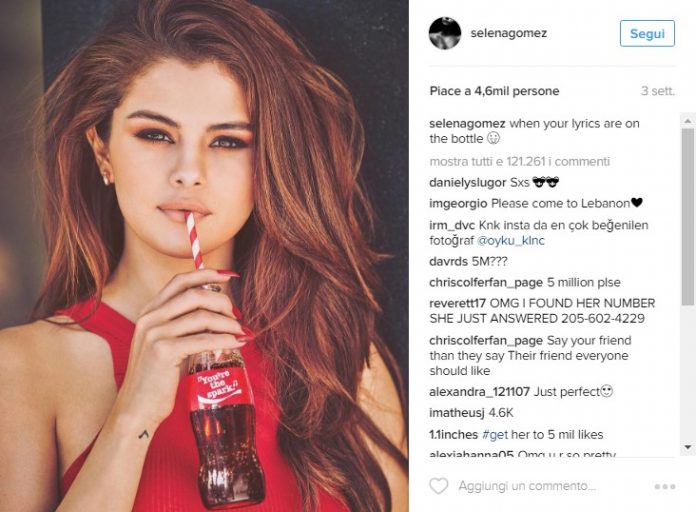This screenshot has width=696, height=512.
Task: Click the Aggiungi un commento field
Action: (x=527, y=486)
